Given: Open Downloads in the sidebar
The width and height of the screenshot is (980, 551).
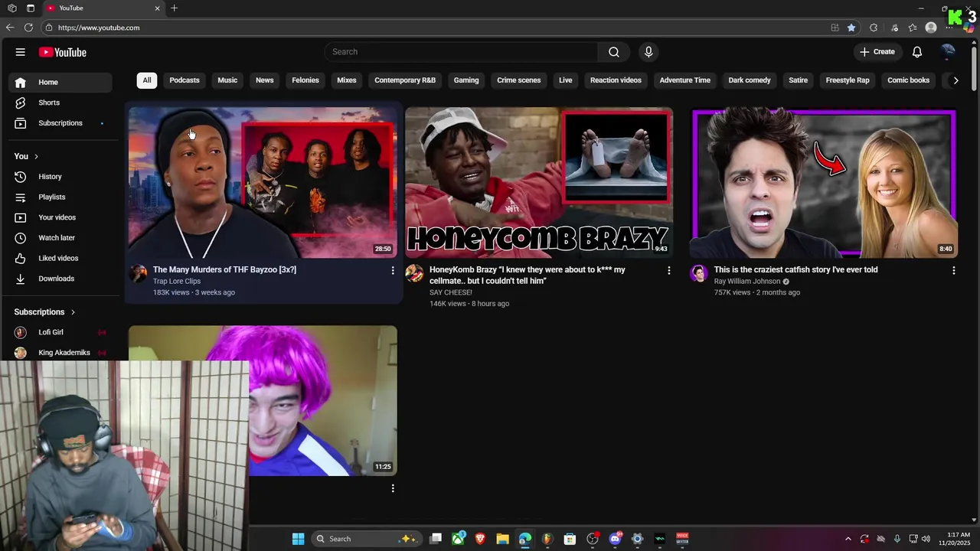Looking at the screenshot, I should click(60, 279).
